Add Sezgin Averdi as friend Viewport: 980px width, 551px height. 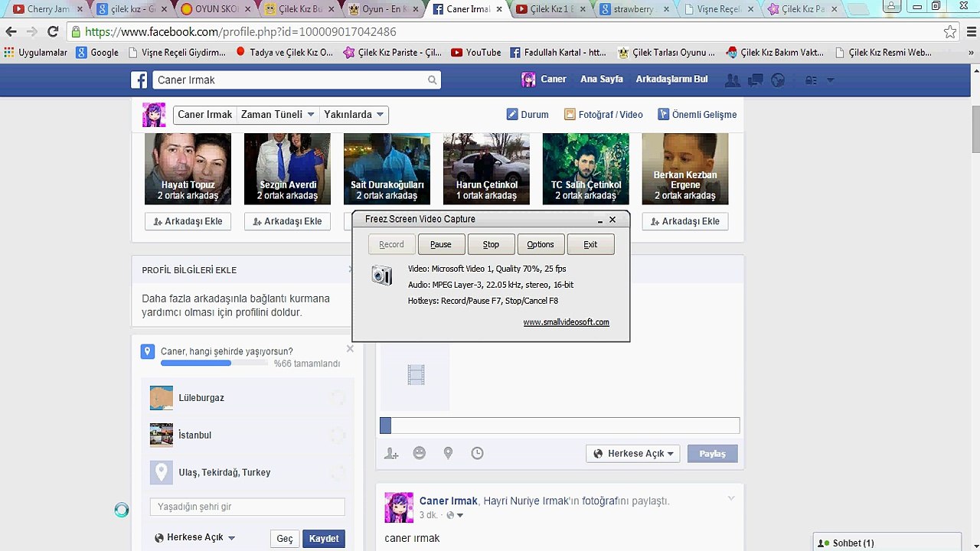click(x=287, y=221)
